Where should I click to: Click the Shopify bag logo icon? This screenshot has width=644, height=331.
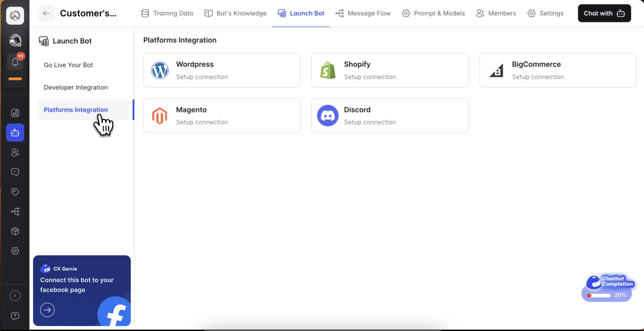coord(328,70)
